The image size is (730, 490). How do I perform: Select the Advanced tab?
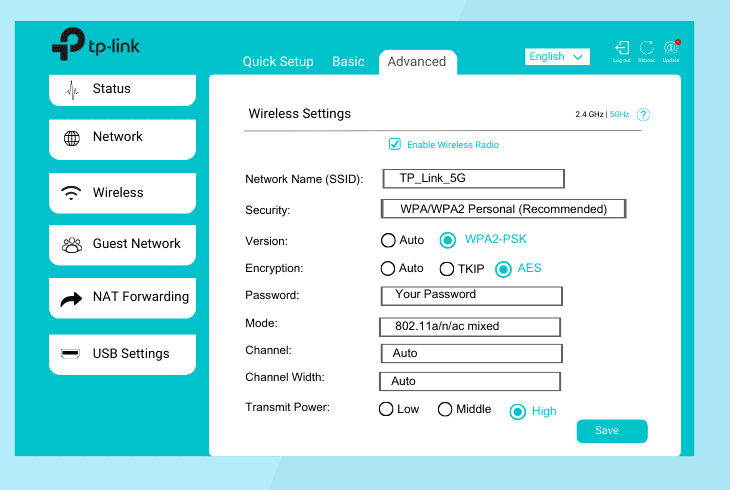pos(417,62)
